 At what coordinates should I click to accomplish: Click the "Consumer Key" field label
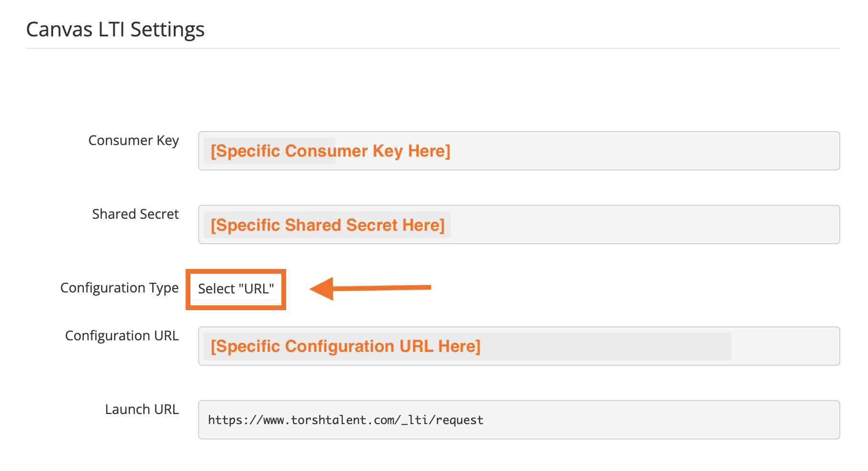click(134, 141)
